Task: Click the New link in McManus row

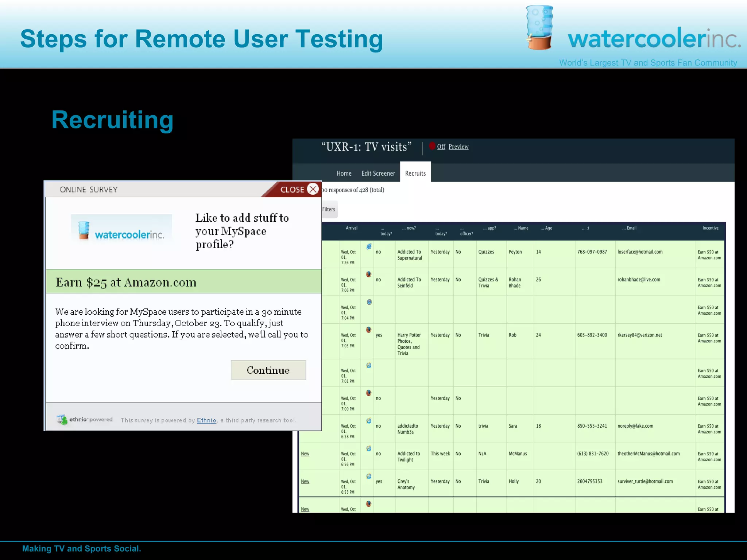Action: (305, 454)
